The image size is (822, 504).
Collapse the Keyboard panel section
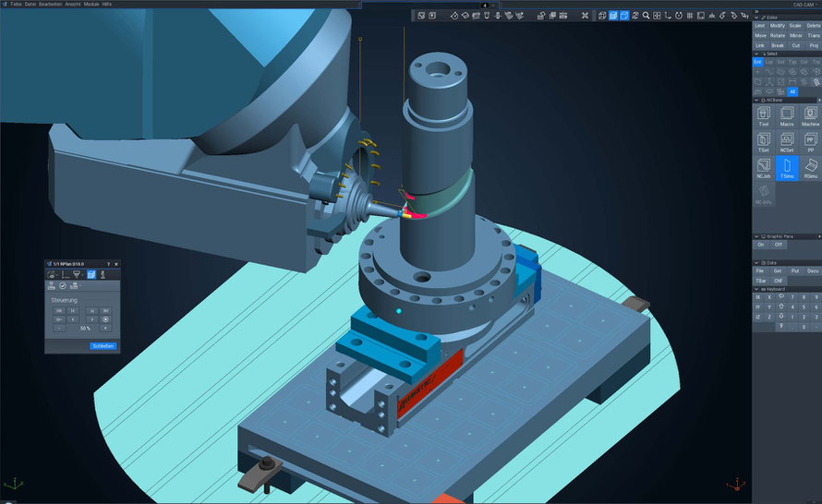click(756, 289)
